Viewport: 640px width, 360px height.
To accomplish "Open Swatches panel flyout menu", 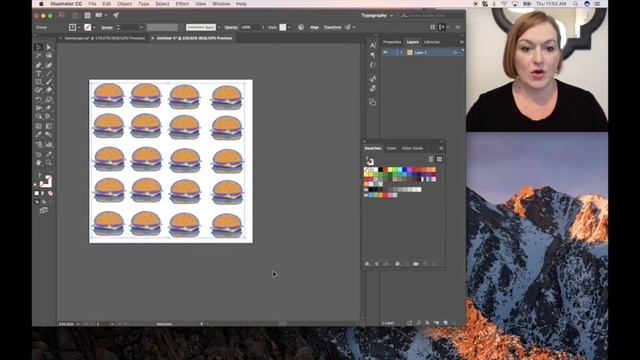I will pyautogui.click(x=441, y=148).
